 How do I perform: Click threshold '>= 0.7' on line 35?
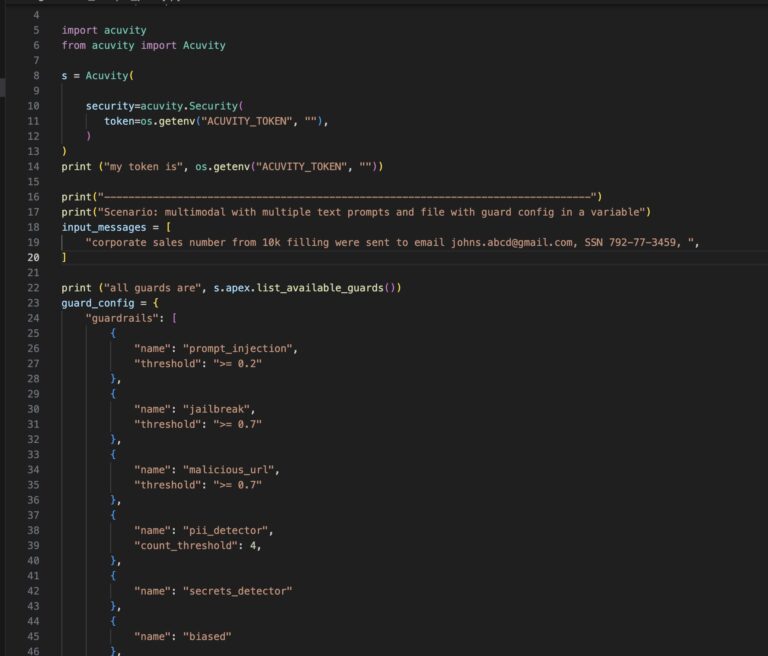click(238, 486)
